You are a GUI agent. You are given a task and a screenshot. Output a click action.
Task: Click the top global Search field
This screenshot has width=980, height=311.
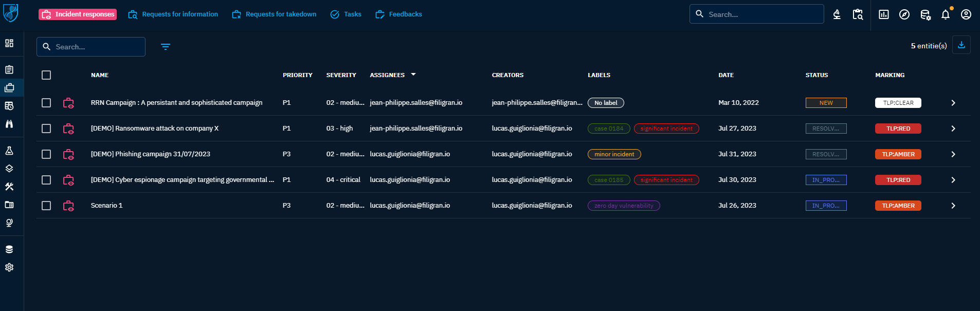point(761,14)
